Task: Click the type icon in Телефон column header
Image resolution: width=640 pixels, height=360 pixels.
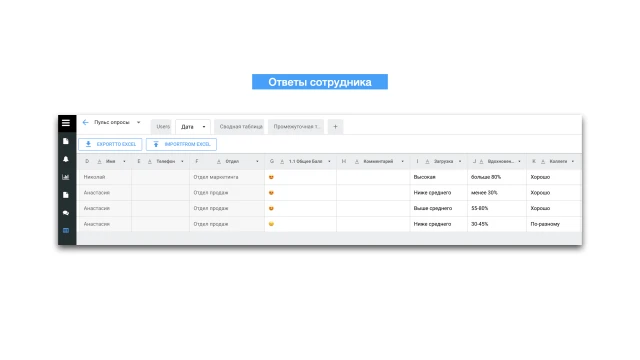Action: coord(149,162)
